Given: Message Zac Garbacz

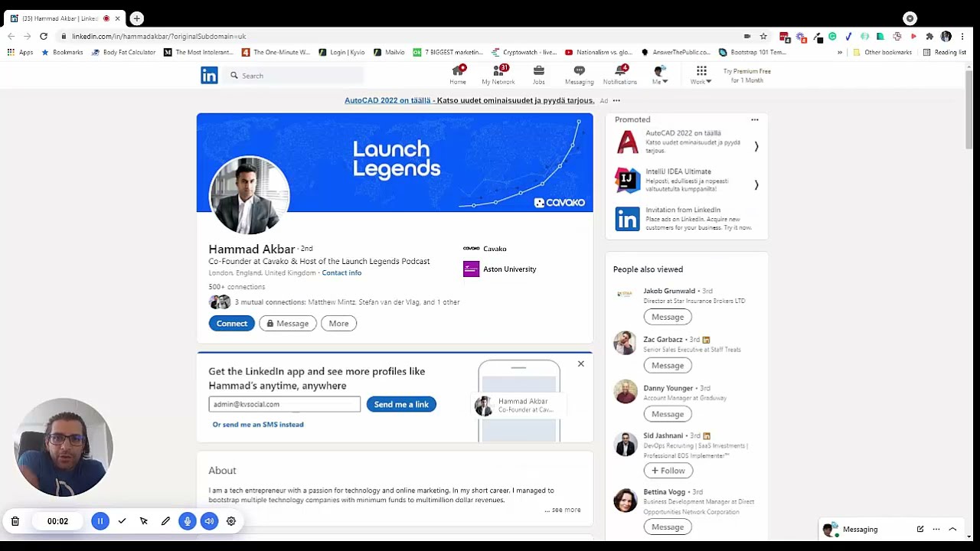Looking at the screenshot, I should pos(668,365).
